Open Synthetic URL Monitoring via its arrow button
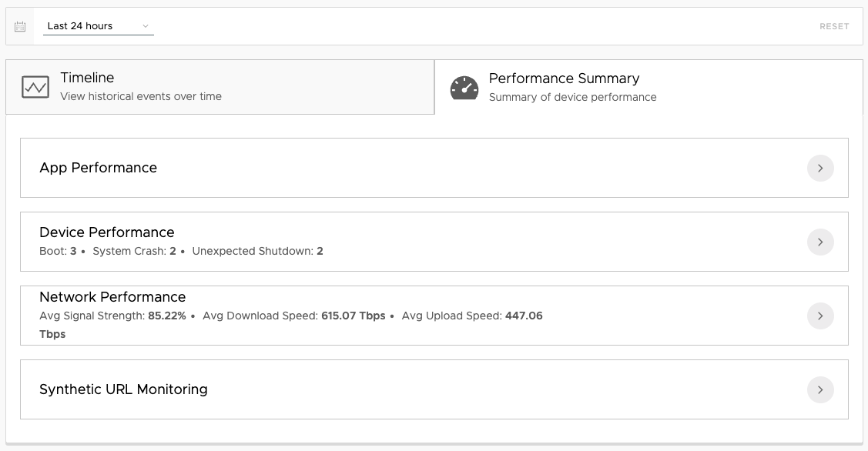868x451 pixels. click(820, 389)
